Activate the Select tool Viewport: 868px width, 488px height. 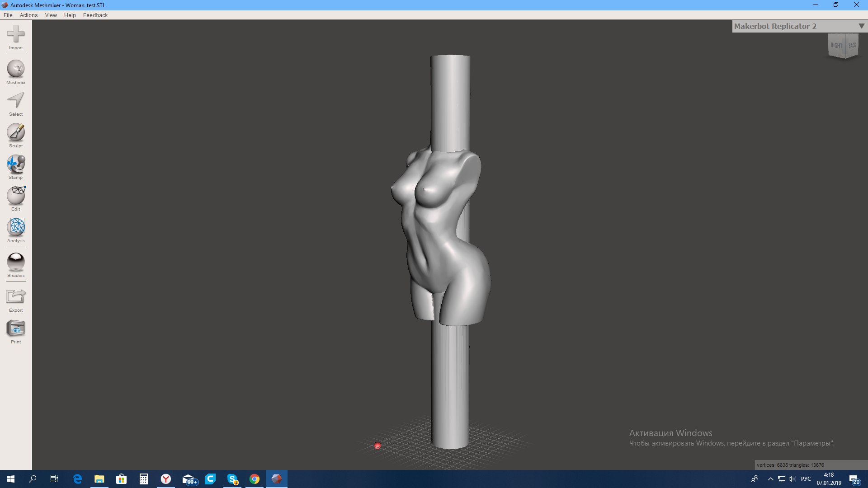click(16, 100)
